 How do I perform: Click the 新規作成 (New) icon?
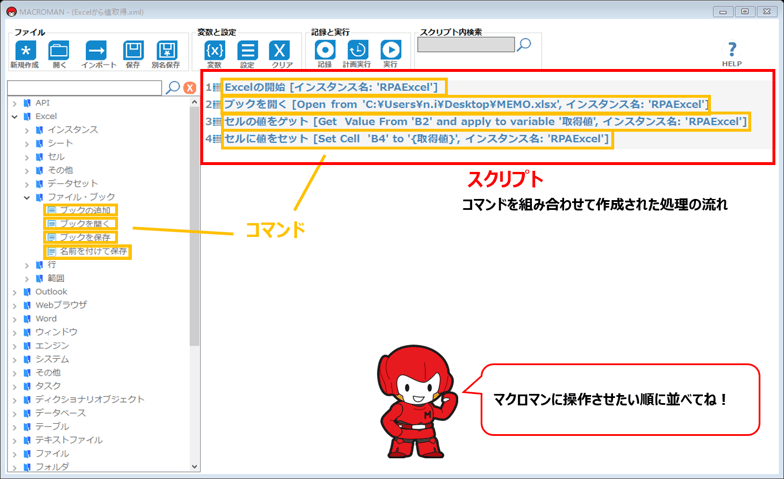coord(25,50)
